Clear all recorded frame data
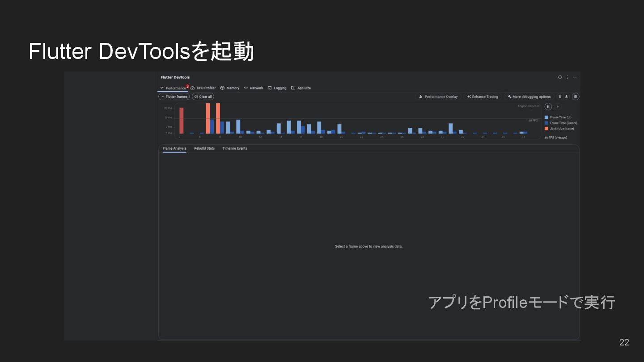Image resolution: width=644 pixels, height=362 pixels. tap(203, 97)
